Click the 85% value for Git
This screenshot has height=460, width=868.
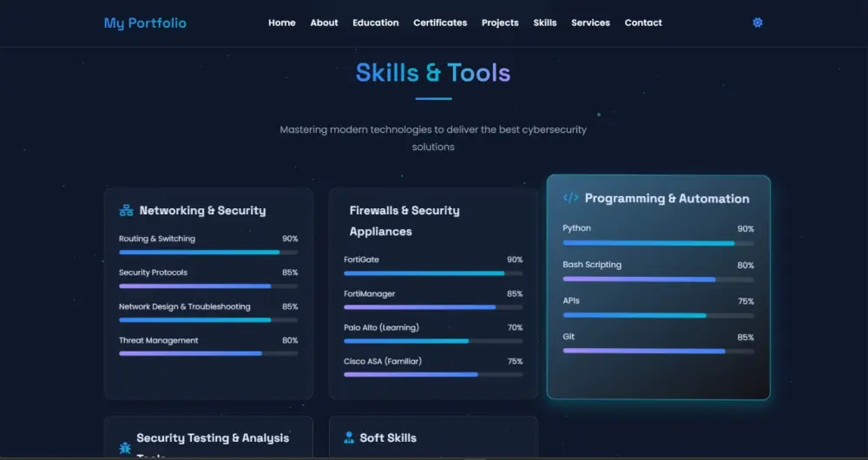(746, 337)
